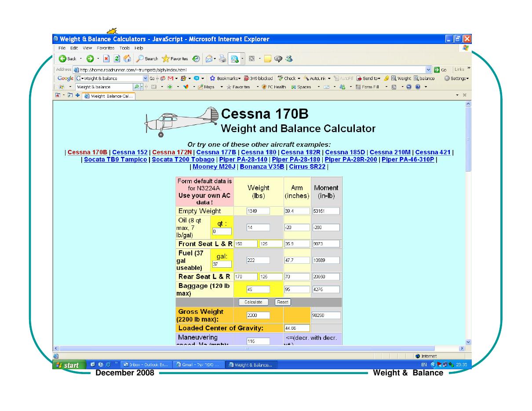The width and height of the screenshot is (532, 411).
Task: Click the Oil quantity qt input field
Action: pyautogui.click(x=222, y=231)
